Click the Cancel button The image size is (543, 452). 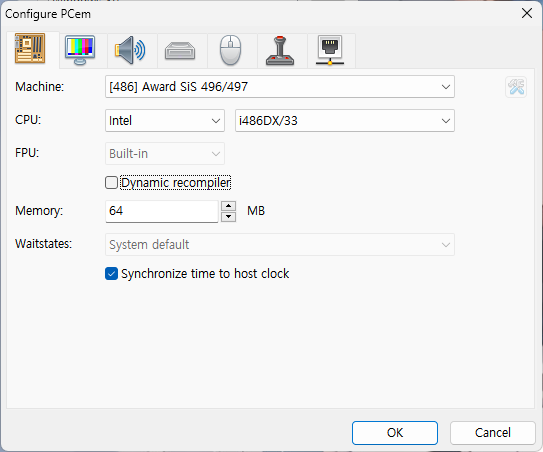pyautogui.click(x=492, y=433)
